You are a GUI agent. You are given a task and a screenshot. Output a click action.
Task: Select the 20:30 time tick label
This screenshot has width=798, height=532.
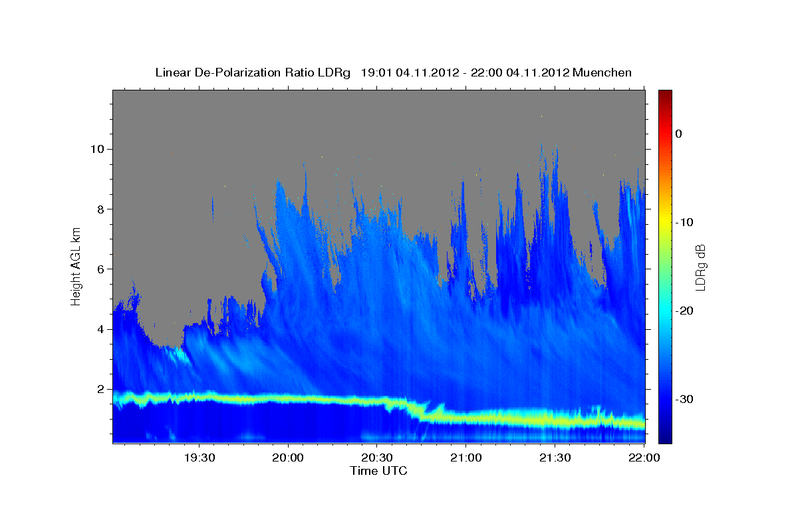click(376, 458)
